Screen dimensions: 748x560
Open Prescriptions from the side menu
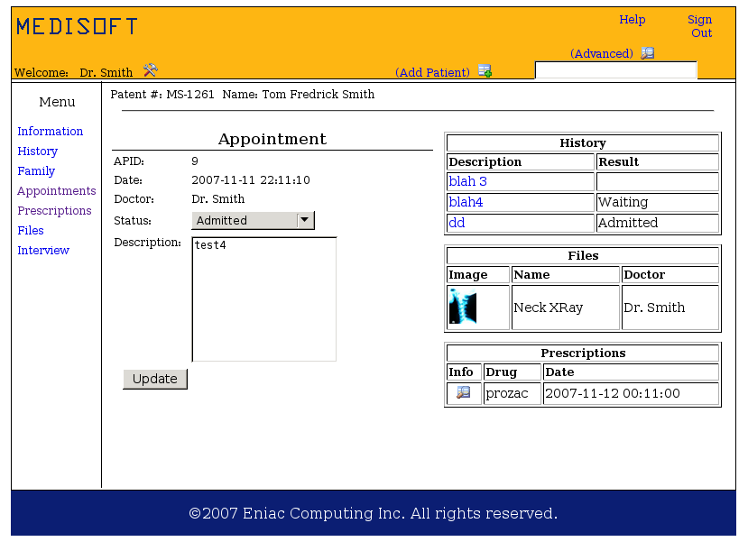click(x=54, y=211)
